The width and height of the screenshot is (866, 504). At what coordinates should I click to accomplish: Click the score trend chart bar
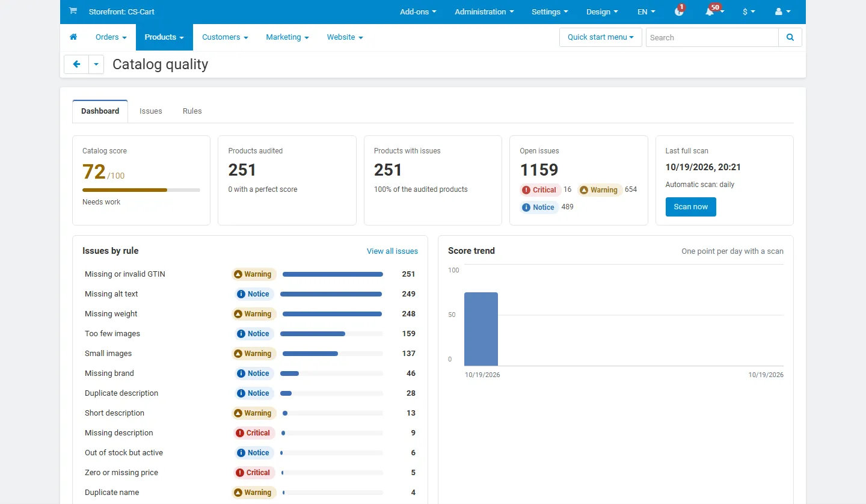[481, 329]
